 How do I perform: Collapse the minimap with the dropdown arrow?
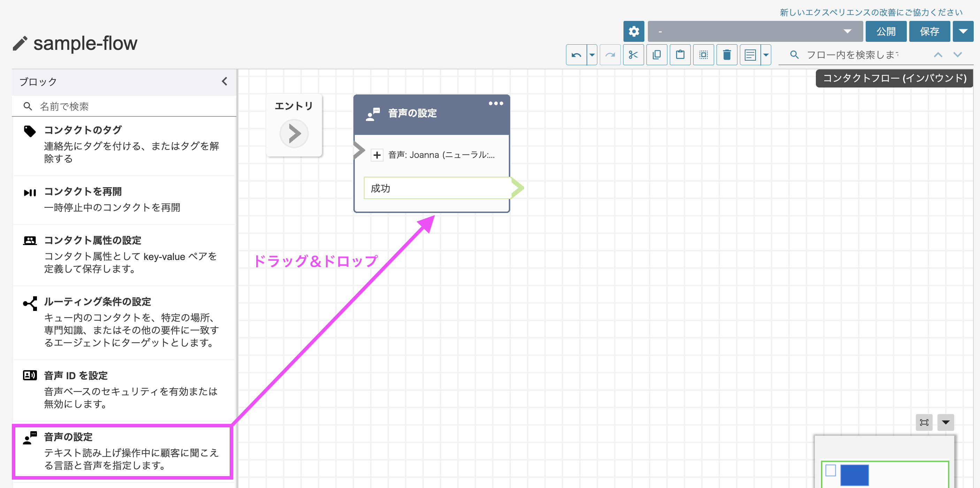tap(945, 422)
